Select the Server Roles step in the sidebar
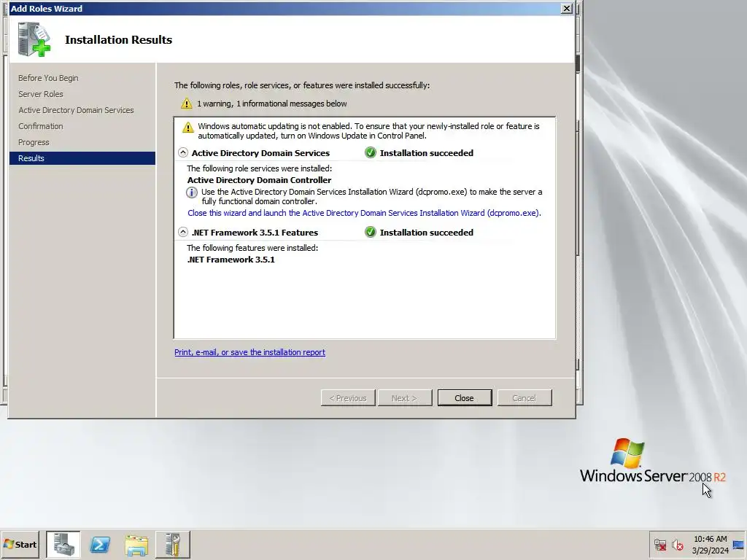This screenshot has width=747, height=560. (x=41, y=94)
